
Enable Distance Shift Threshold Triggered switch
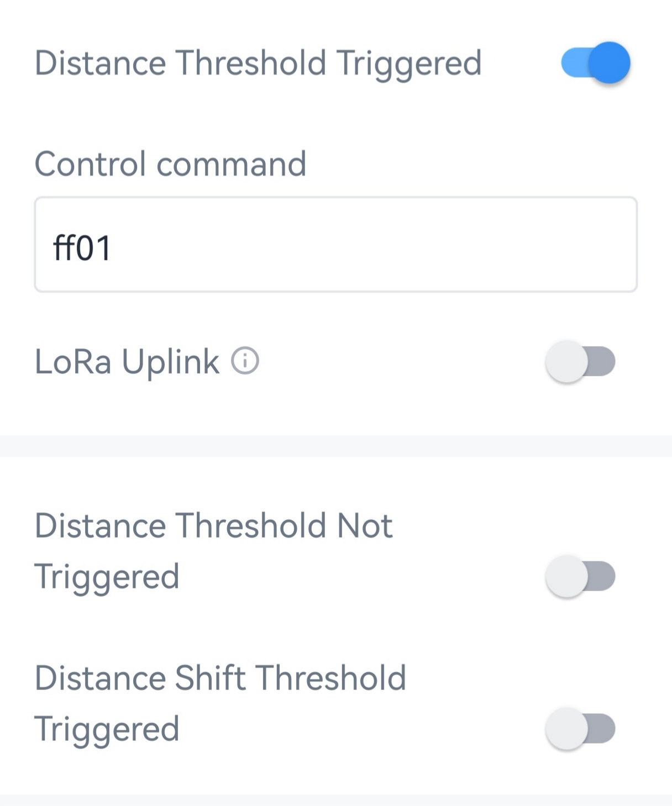(x=580, y=729)
